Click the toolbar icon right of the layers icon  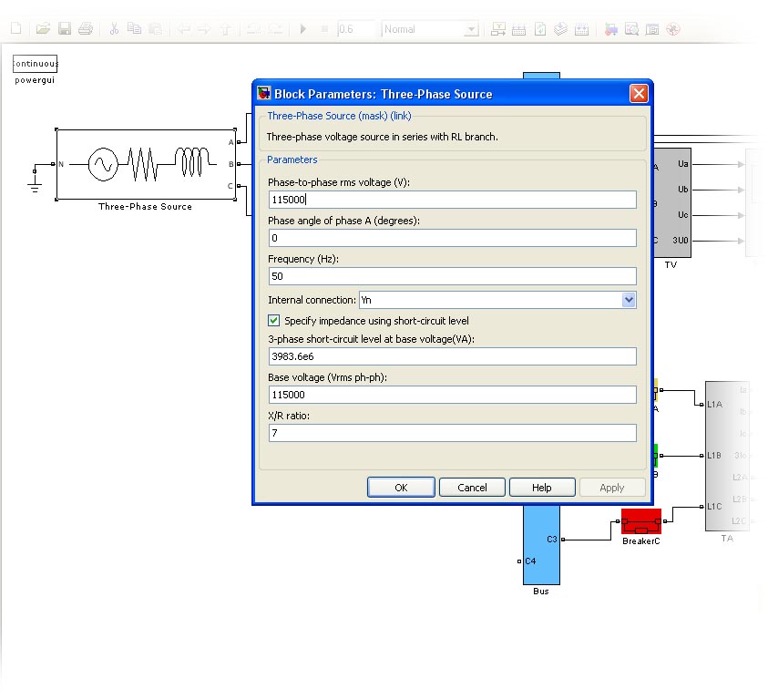click(582, 29)
